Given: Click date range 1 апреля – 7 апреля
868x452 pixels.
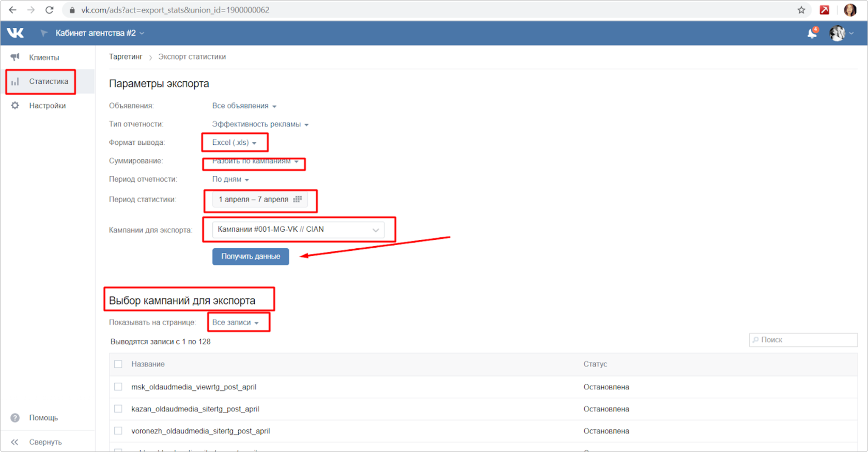Looking at the screenshot, I should point(253,200).
